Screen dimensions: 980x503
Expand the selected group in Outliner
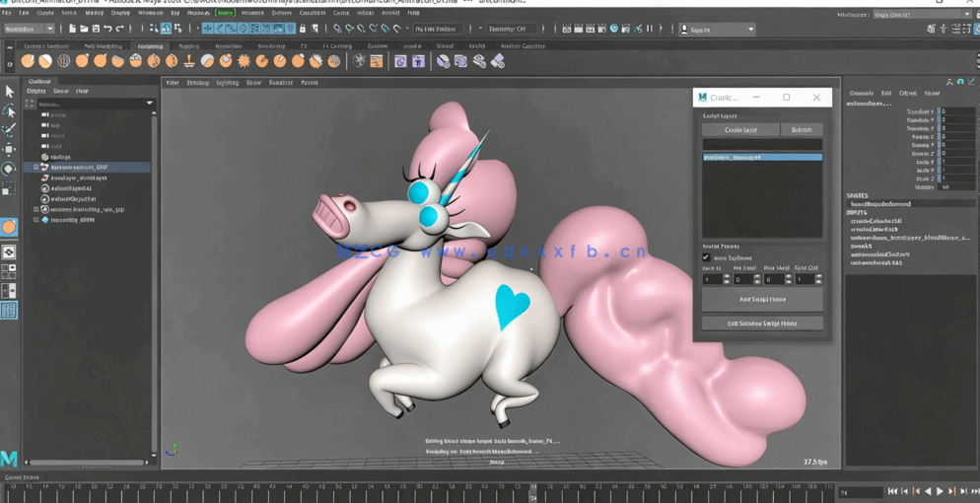pyautogui.click(x=36, y=168)
